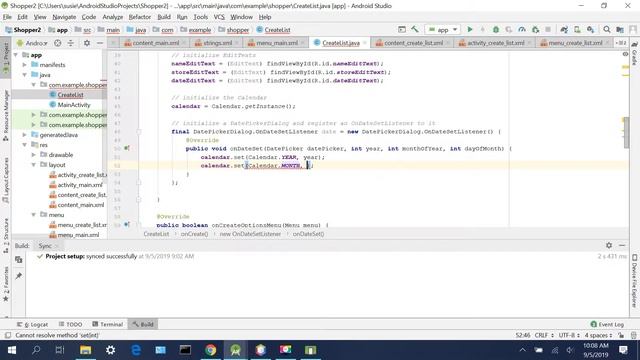
Task: Expand the generatedJava folder
Action: (24, 135)
